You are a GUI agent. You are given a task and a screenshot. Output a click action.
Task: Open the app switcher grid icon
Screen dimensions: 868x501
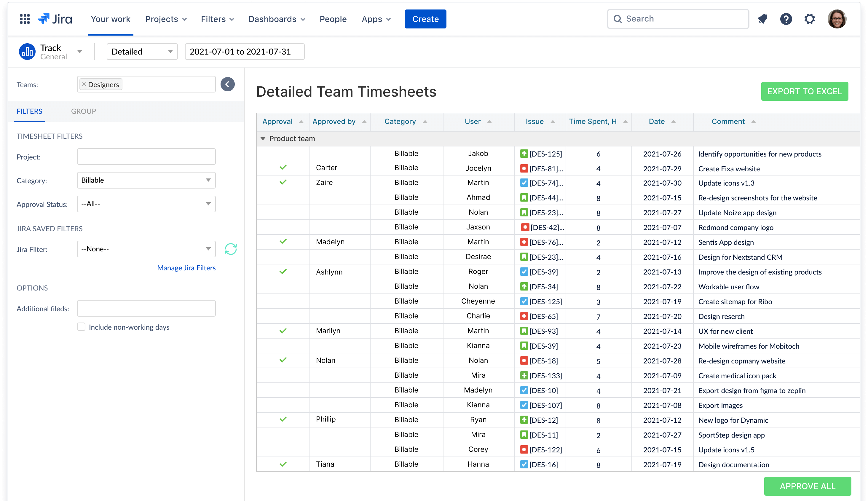(25, 19)
